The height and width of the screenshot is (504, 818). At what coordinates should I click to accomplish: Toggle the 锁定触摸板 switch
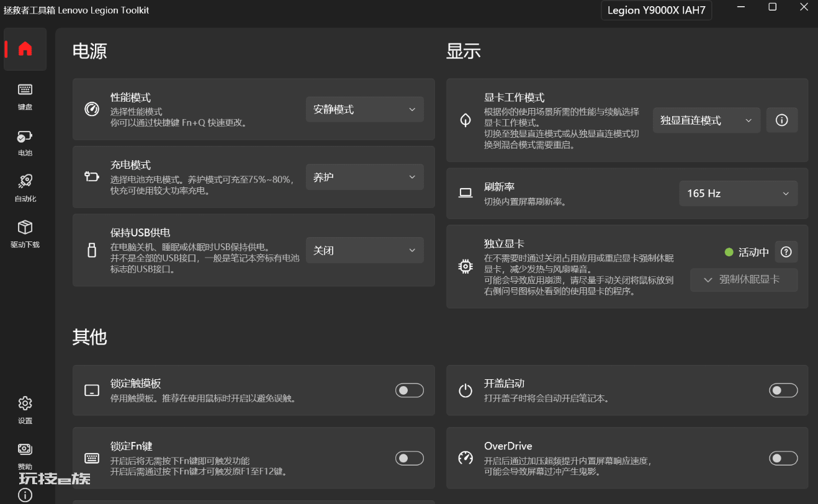[410, 390]
